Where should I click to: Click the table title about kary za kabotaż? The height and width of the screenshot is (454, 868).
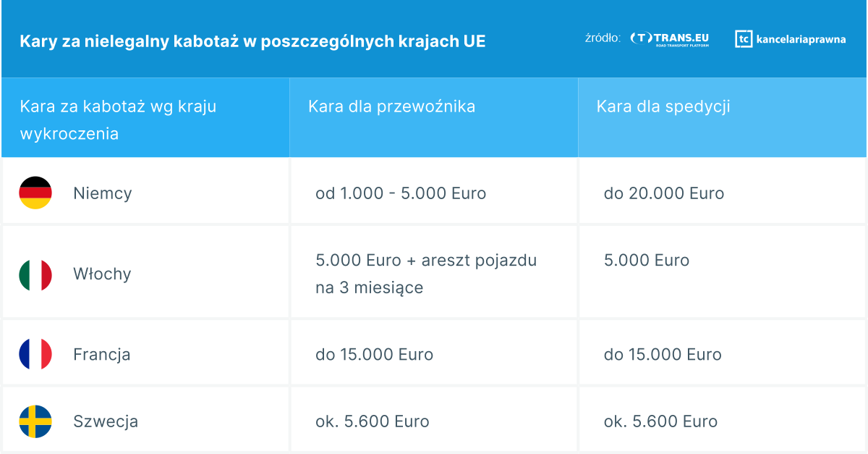tap(252, 41)
